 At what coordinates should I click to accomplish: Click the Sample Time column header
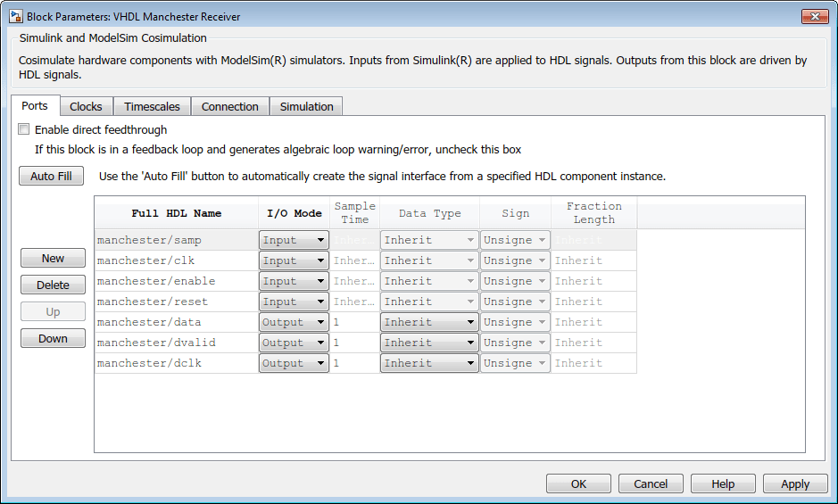(x=355, y=212)
